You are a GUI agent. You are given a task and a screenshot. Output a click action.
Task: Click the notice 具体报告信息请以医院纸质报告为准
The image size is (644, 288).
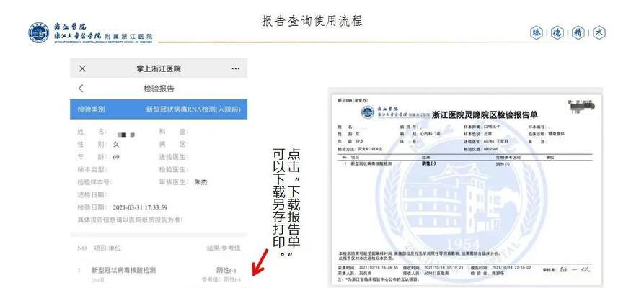tap(131, 220)
